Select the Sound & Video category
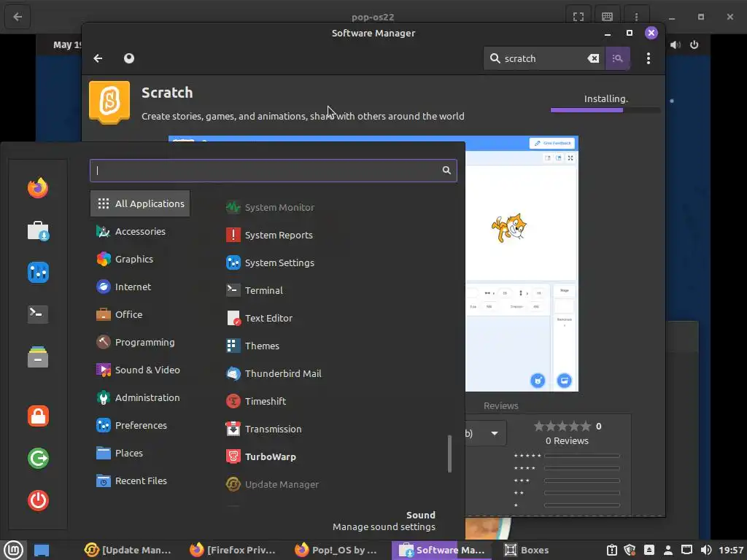Screen dimensions: 747x560 tap(140, 370)
